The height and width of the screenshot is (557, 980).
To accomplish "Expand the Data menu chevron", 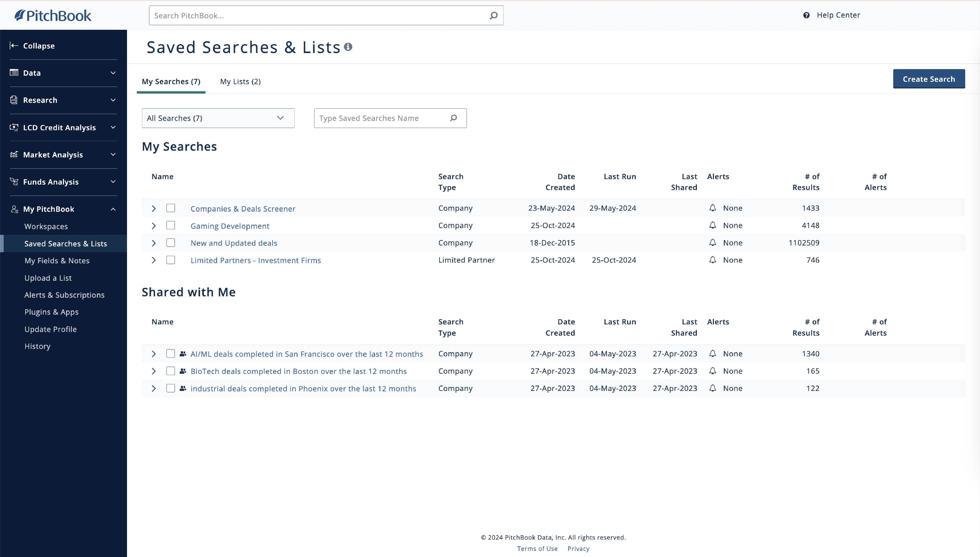I will click(113, 73).
